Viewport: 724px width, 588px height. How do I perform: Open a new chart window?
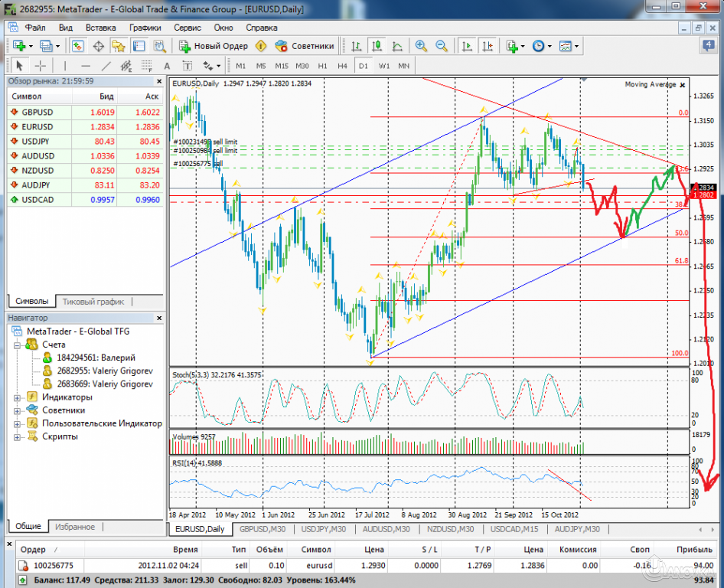pos(19,46)
